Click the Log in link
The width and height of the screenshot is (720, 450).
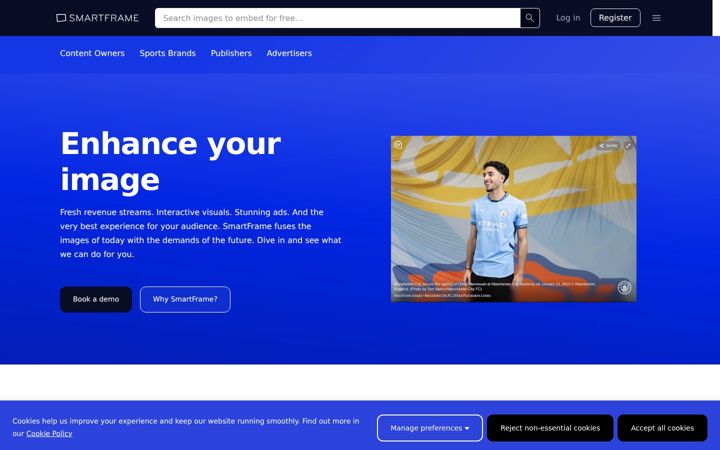pos(568,18)
